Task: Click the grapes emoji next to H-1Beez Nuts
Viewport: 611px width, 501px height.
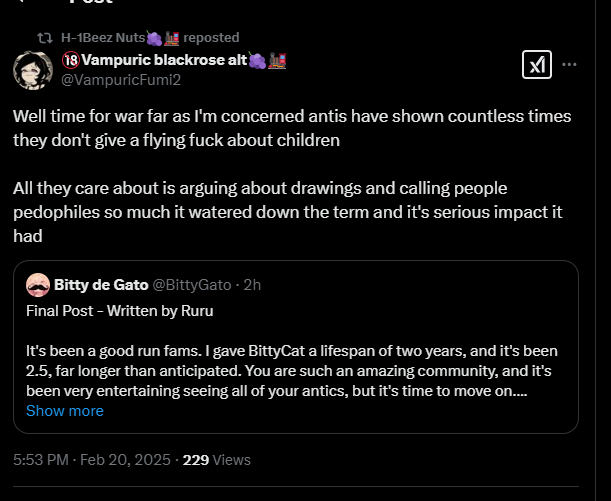Action: coord(154,38)
